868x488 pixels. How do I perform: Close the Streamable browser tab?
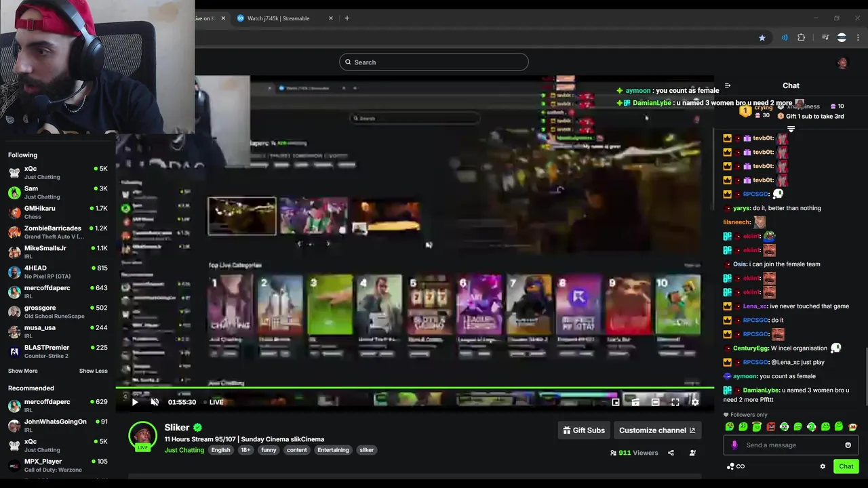(x=331, y=18)
